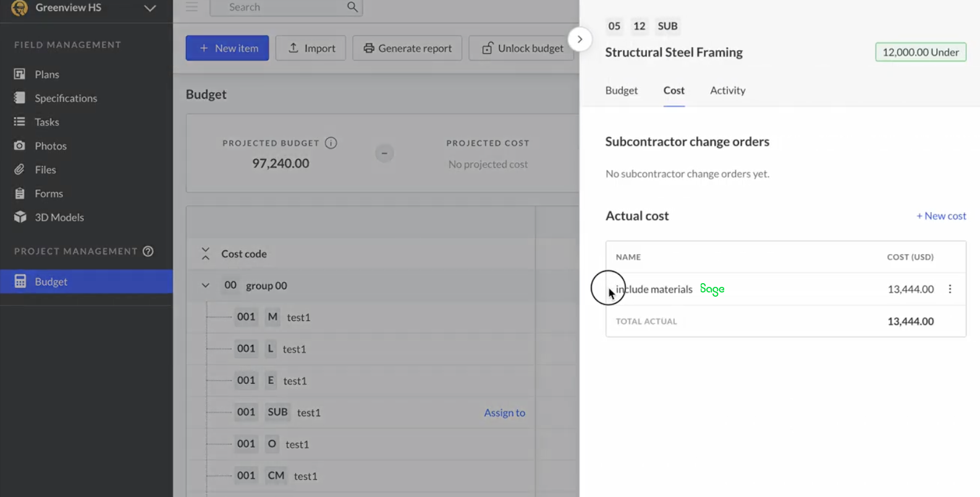This screenshot has width=980, height=497.
Task: Open the options menu for include materials cost
Action: 950,289
